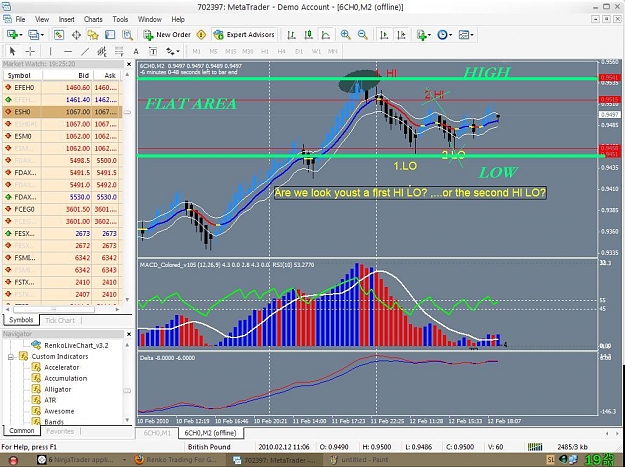Click Navigator scroll down arrow
This screenshot has height=467, width=625.
point(127,420)
